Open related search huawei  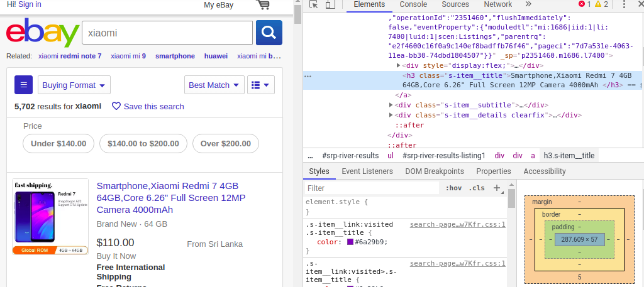tap(216, 56)
